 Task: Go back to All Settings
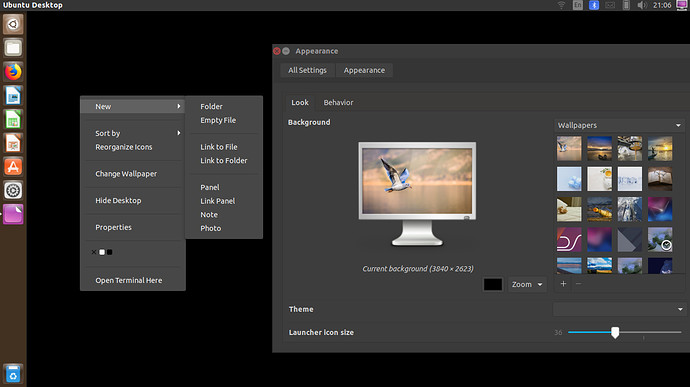point(307,70)
